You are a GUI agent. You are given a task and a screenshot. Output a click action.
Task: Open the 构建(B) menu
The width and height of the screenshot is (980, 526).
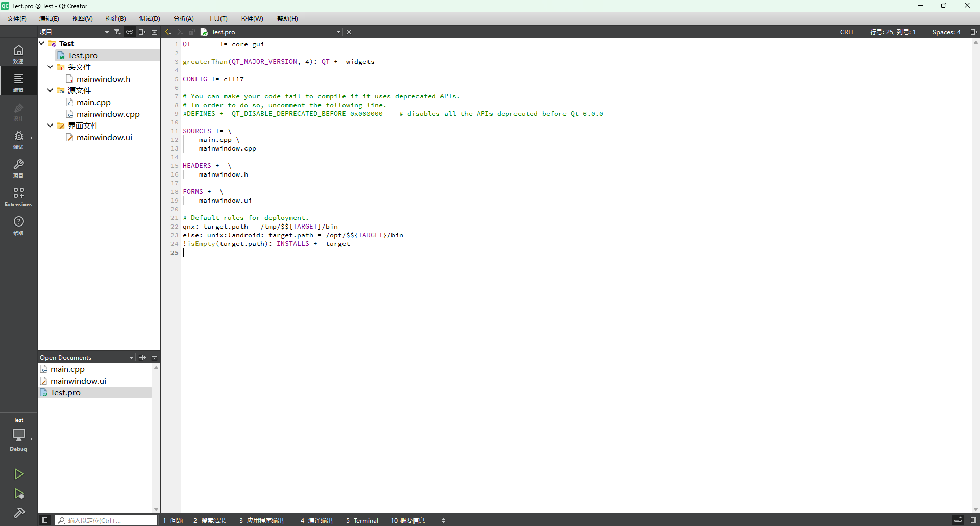[x=115, y=18]
